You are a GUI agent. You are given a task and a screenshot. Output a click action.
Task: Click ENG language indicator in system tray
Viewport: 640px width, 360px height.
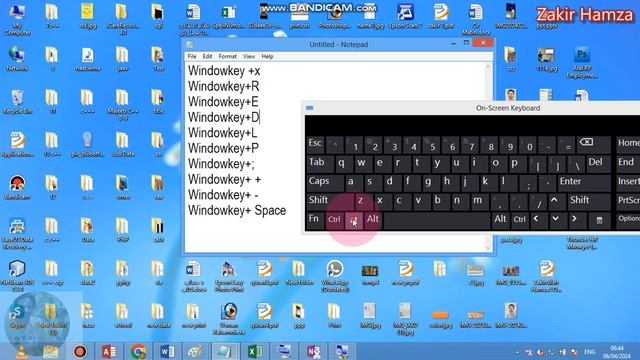(589, 351)
